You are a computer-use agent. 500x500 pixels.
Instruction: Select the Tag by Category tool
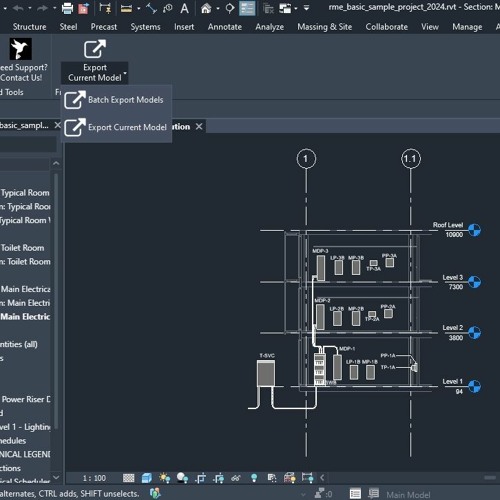tap(168, 8)
